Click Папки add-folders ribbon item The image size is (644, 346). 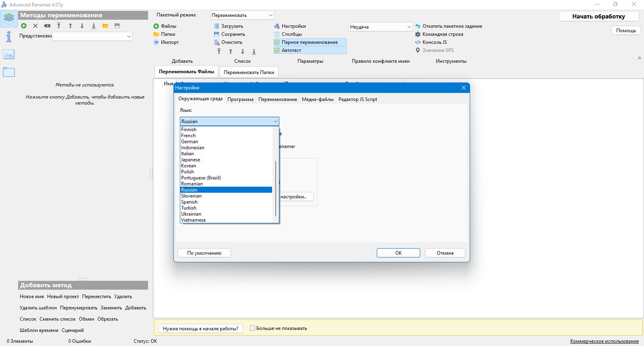click(x=164, y=34)
